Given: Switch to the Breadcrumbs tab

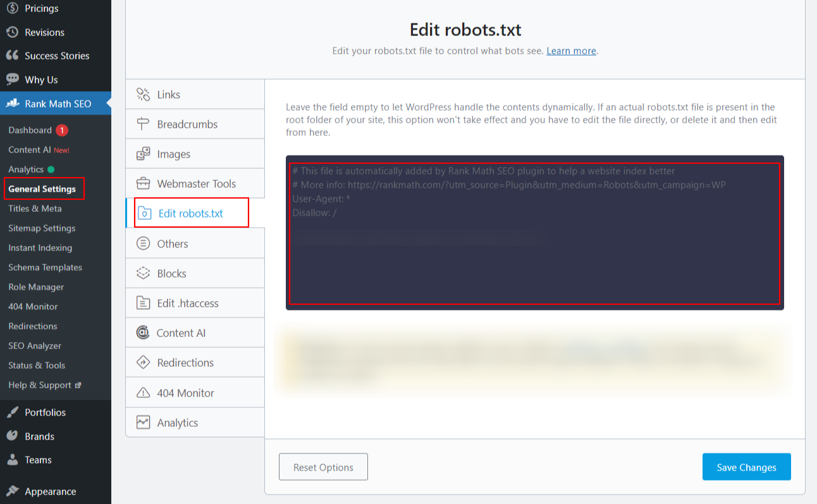Looking at the screenshot, I should tap(195, 124).
